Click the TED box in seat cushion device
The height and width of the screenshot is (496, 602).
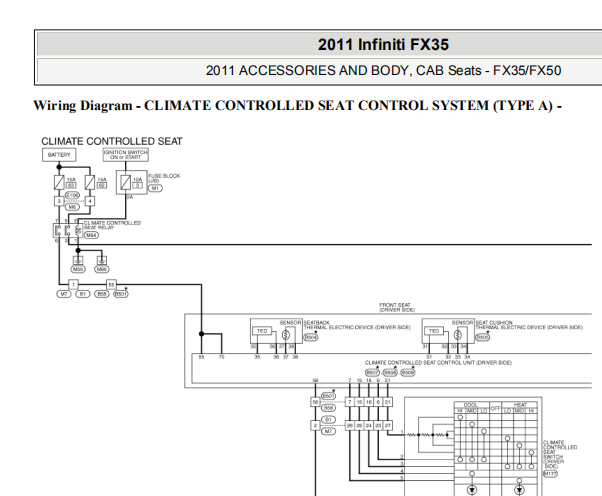(x=434, y=331)
